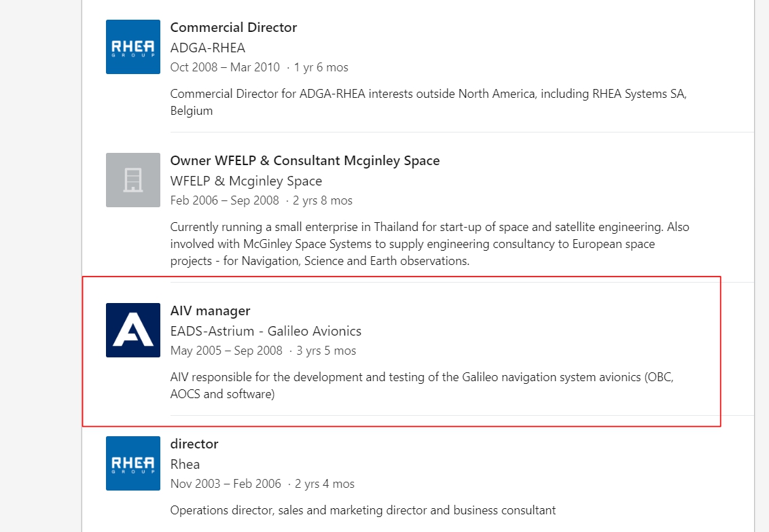Click the Galileo navigation system avionics description
Screen dimensions: 769x532
421,385
